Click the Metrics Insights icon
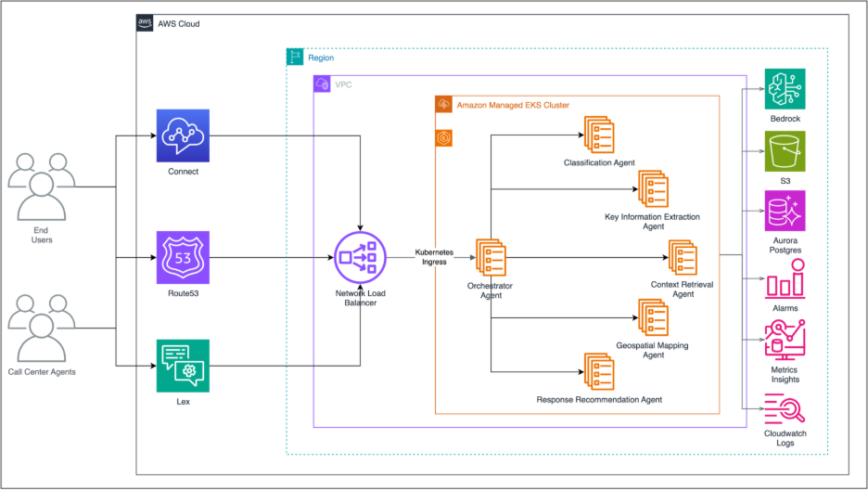 point(785,338)
